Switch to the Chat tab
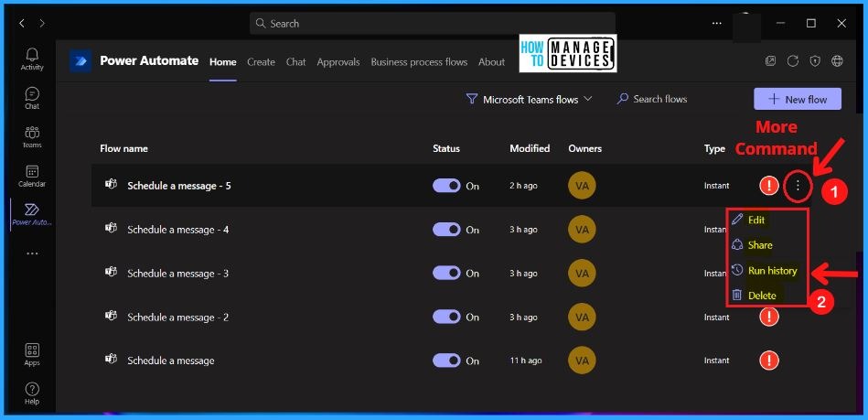 (296, 62)
